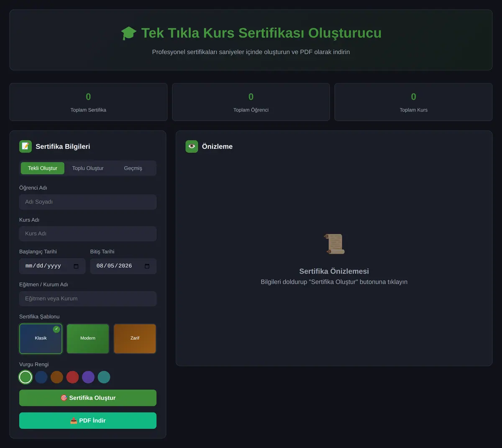Choose the purple accent color swatch

(88, 377)
